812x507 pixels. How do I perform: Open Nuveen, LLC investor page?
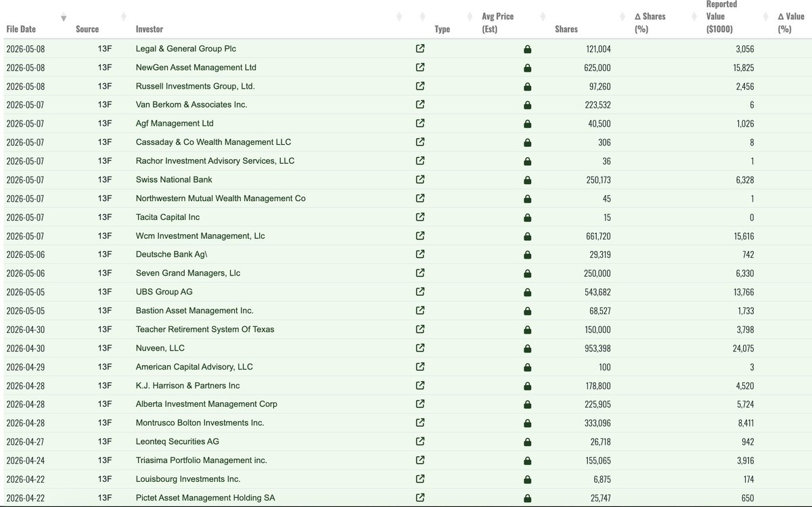coord(160,348)
